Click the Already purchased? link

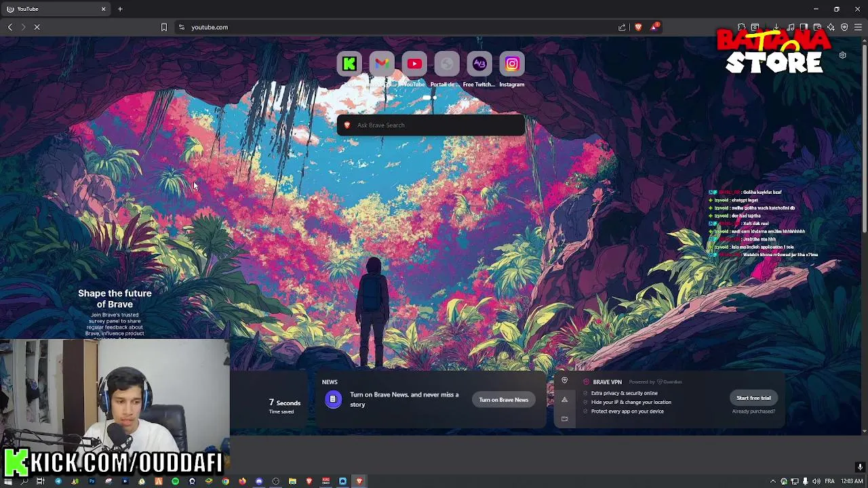coord(753,411)
